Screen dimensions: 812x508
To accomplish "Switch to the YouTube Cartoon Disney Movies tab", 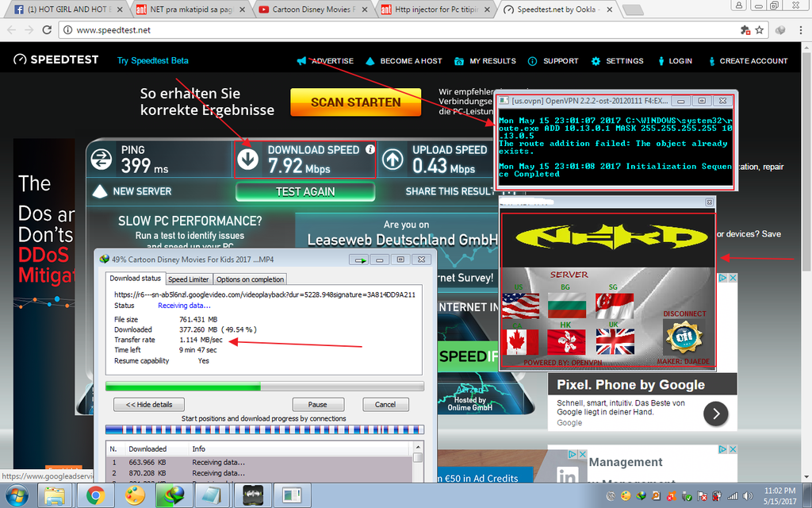I will 311,10.
